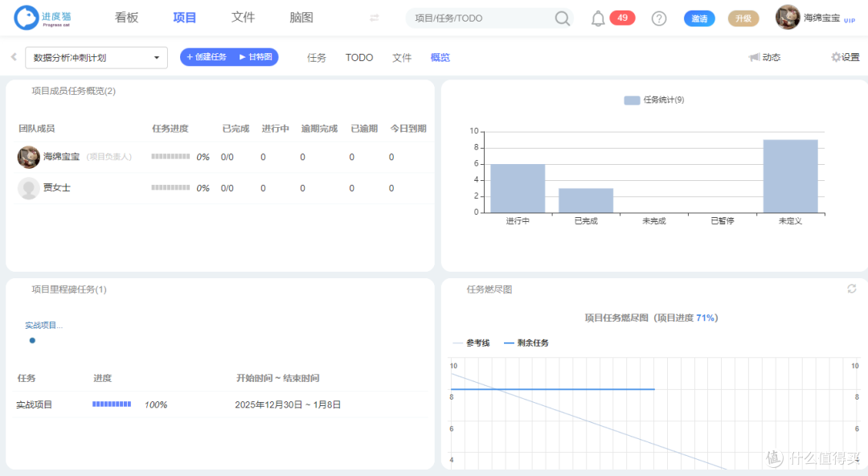Open 设置 gear icon
This screenshot has height=476, width=868.
click(x=836, y=57)
